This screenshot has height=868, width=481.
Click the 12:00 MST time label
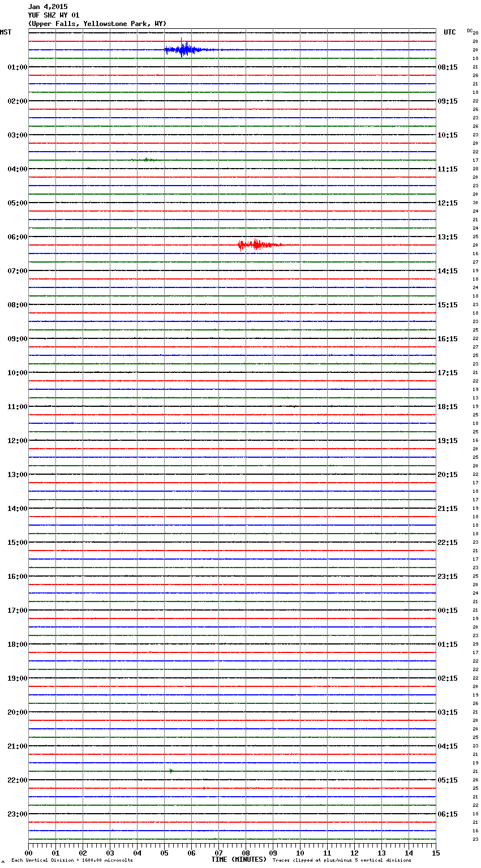(18, 441)
